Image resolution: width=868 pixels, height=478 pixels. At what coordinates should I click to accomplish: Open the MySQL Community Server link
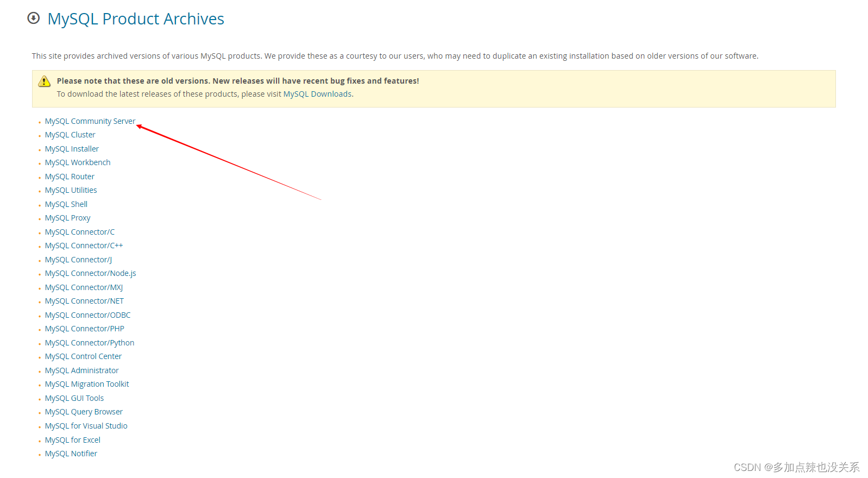coord(90,121)
